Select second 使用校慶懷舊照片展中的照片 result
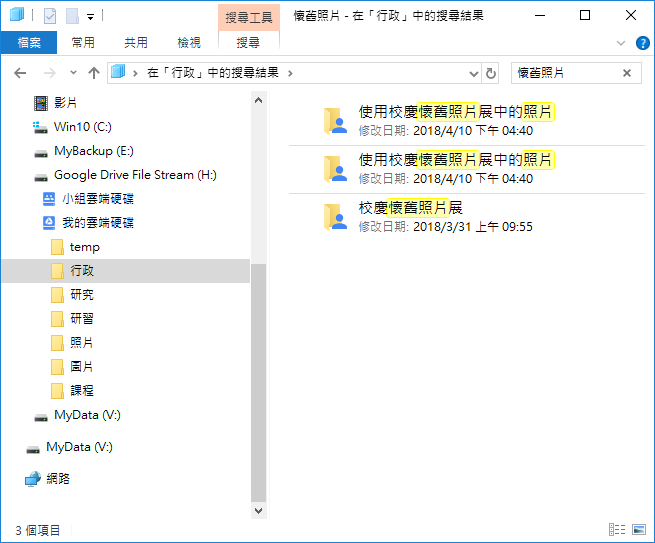The image size is (655, 543). click(x=467, y=169)
